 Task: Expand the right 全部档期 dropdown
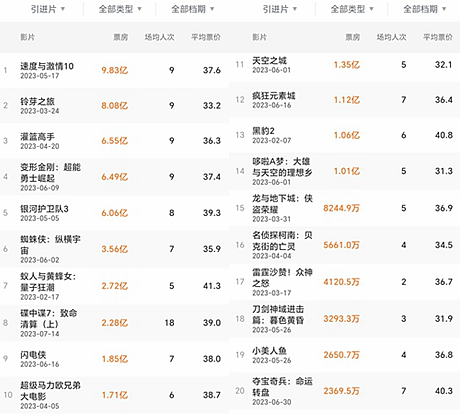pyautogui.click(x=425, y=9)
